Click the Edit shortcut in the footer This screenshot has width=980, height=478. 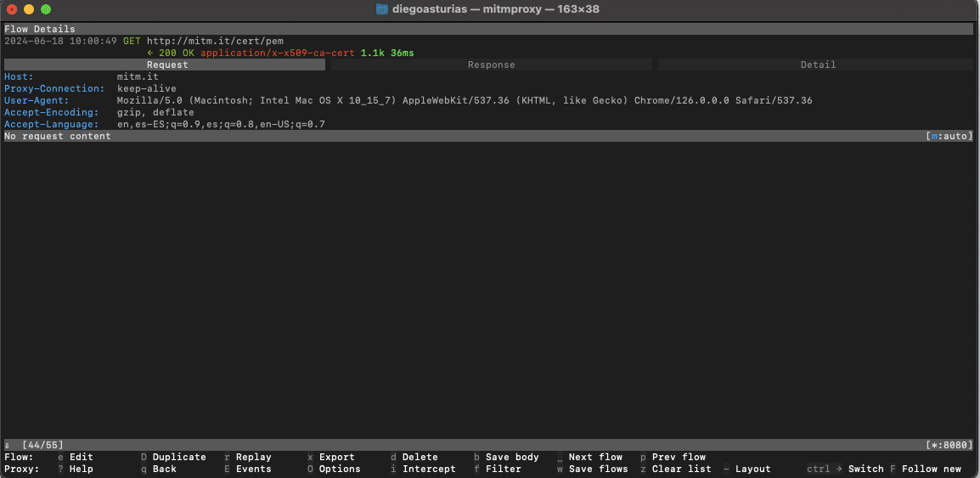76,457
